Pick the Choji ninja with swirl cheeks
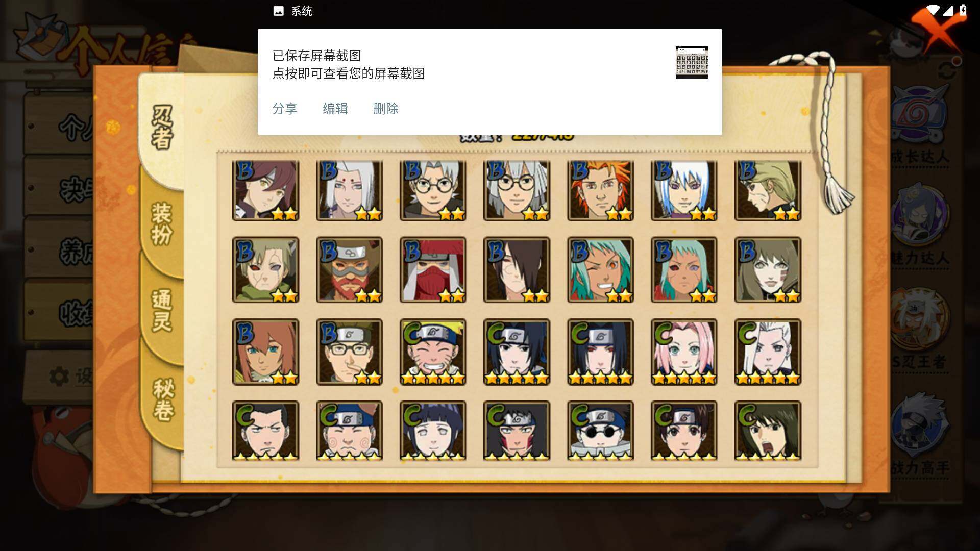This screenshot has height=551, width=980. coord(349,431)
